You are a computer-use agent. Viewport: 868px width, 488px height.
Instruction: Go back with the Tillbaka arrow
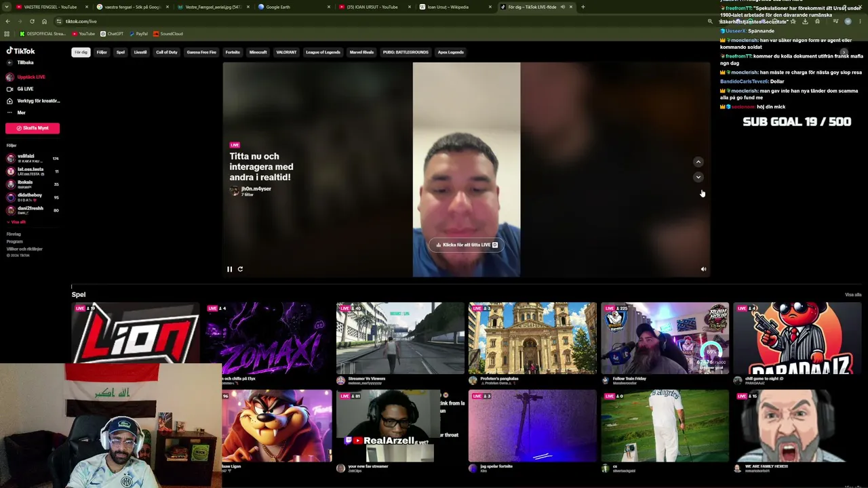9,62
